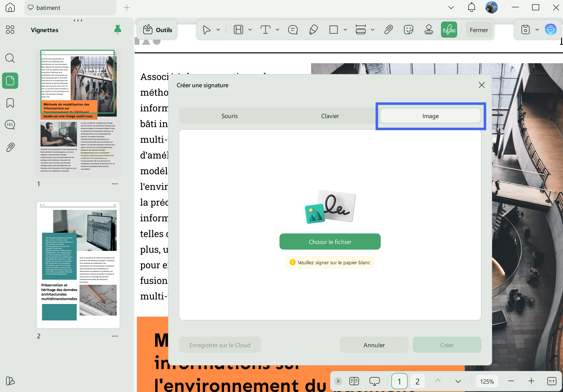Close the Créer une signature dialog
The width and height of the screenshot is (563, 392).
point(482,85)
